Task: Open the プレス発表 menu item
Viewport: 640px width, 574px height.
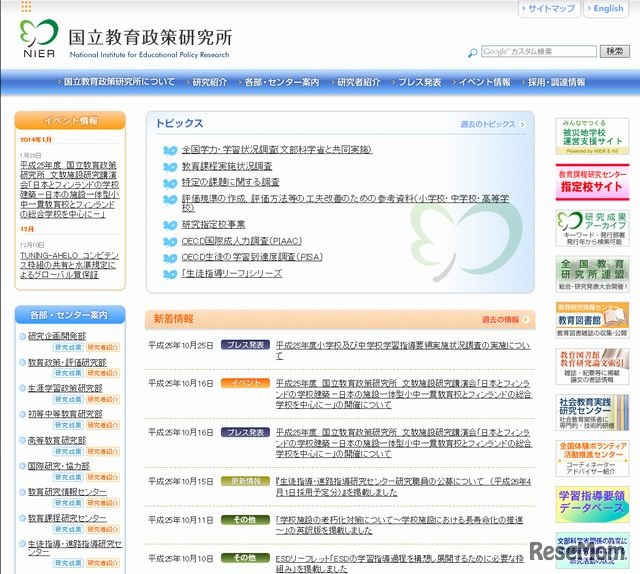Action: tap(417, 82)
